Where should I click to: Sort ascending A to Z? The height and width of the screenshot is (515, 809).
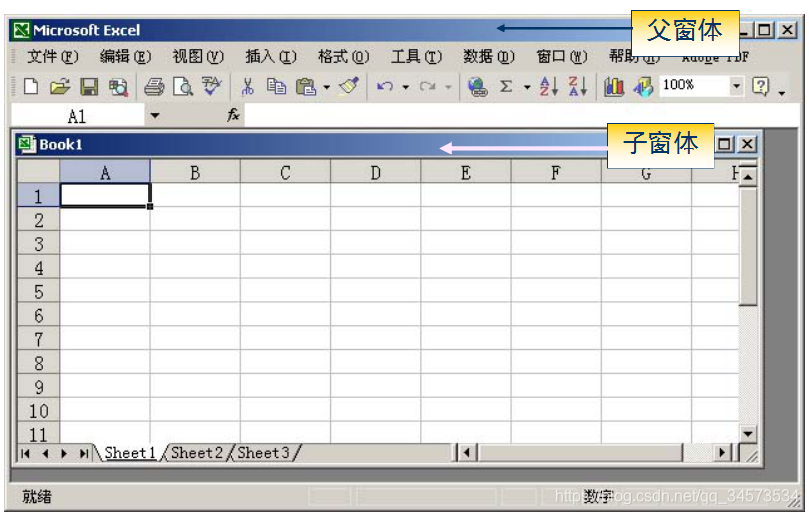pos(548,86)
